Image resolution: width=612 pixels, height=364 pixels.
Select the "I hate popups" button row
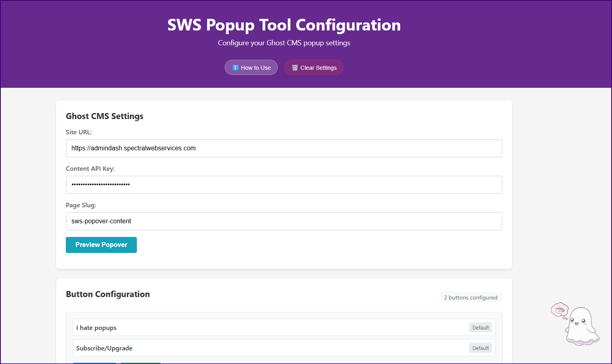pos(269,328)
